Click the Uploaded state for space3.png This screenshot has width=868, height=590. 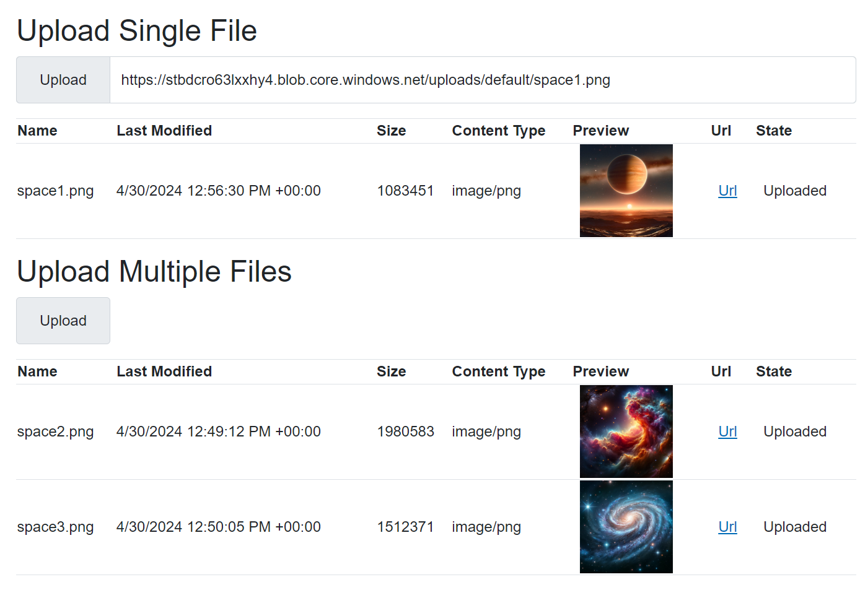point(795,527)
